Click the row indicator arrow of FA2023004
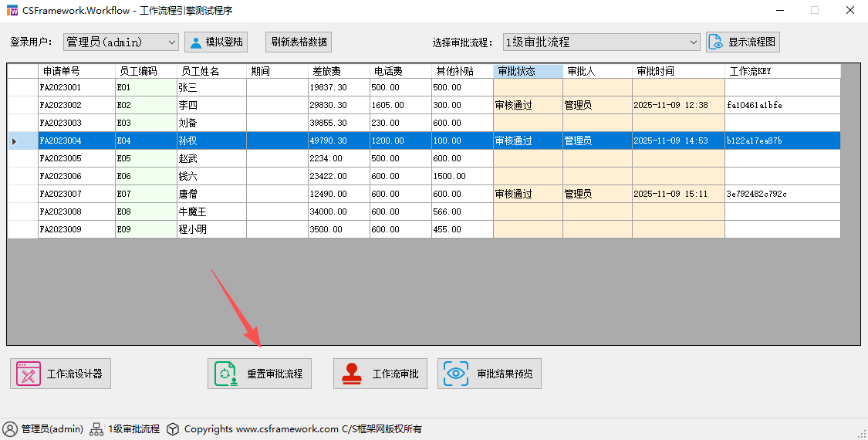 [x=15, y=141]
